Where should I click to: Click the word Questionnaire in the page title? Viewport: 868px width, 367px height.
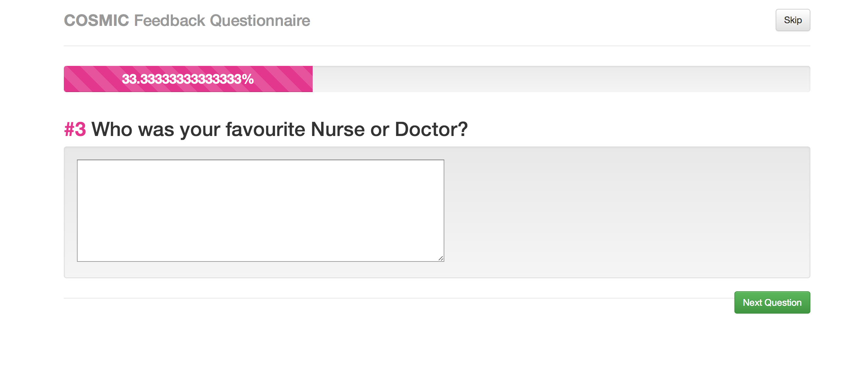click(x=260, y=21)
